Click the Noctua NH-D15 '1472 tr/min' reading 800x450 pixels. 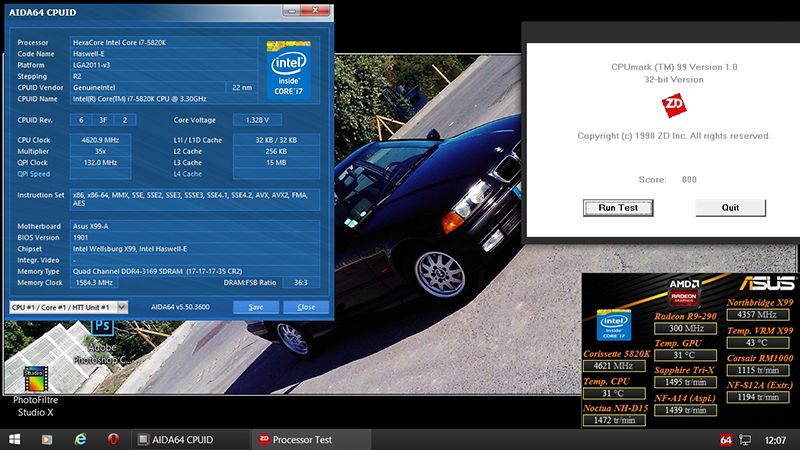pyautogui.click(x=614, y=420)
